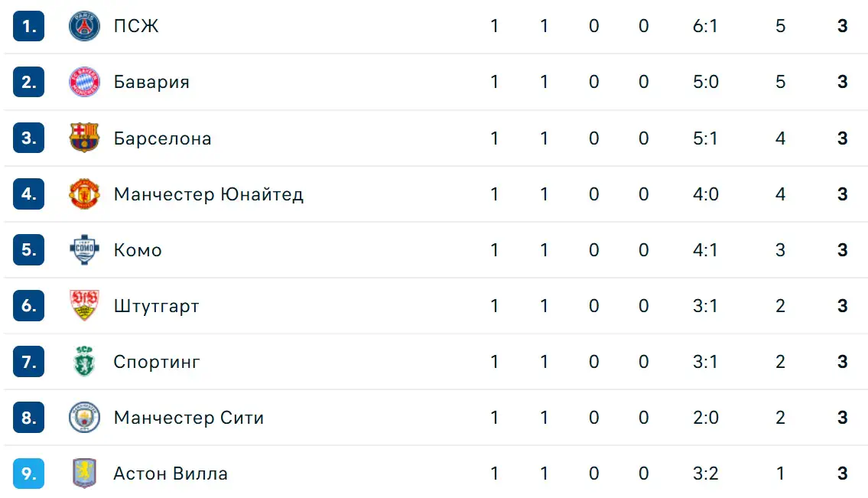Open the Бавария team link

pos(151,82)
